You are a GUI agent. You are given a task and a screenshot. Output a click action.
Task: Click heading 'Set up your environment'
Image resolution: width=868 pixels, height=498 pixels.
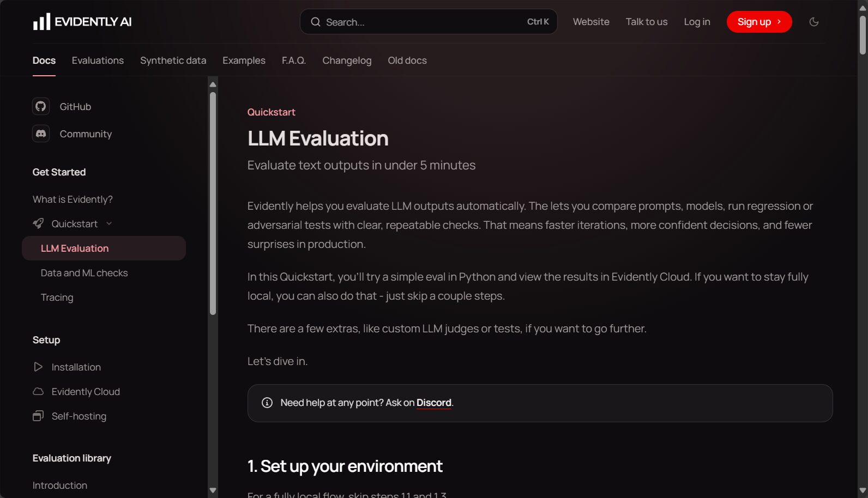(x=345, y=466)
